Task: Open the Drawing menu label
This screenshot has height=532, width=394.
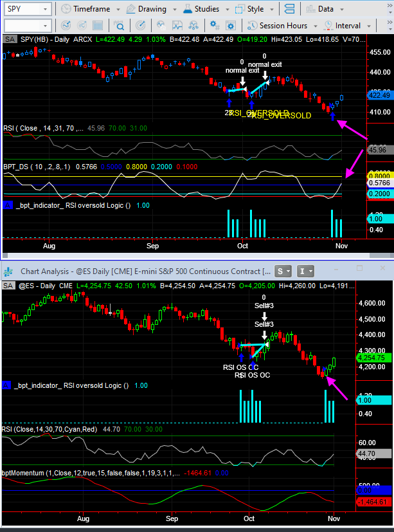Action: tap(152, 9)
